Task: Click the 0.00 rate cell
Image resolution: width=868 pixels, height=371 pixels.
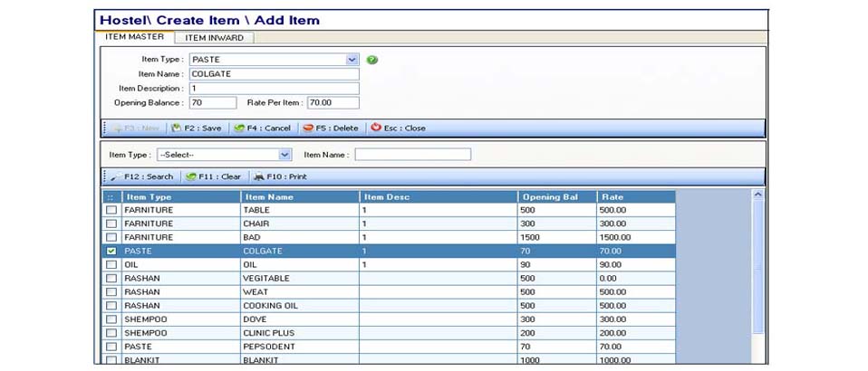Action: (x=636, y=278)
